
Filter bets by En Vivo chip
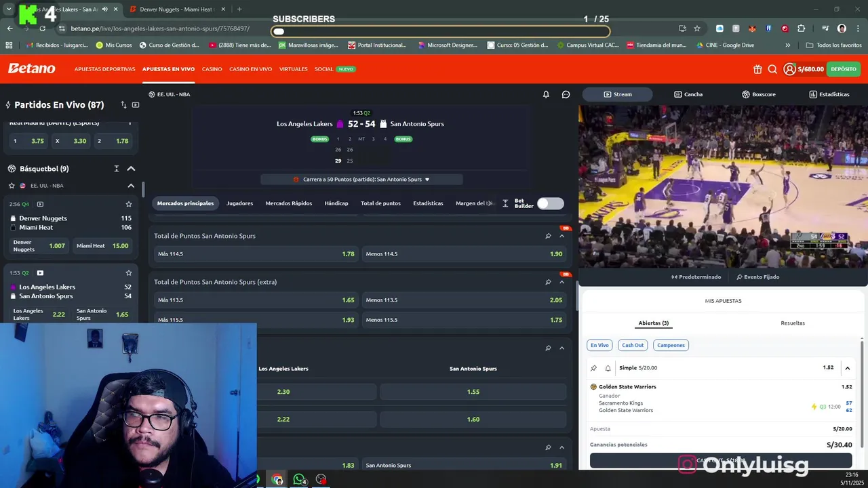[599, 345]
